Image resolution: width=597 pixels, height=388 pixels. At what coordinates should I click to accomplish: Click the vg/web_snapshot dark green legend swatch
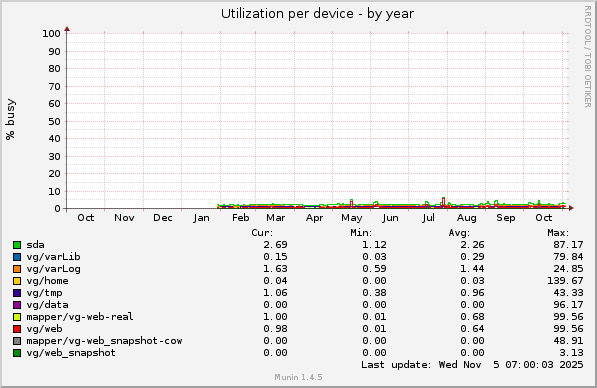tap(17, 353)
